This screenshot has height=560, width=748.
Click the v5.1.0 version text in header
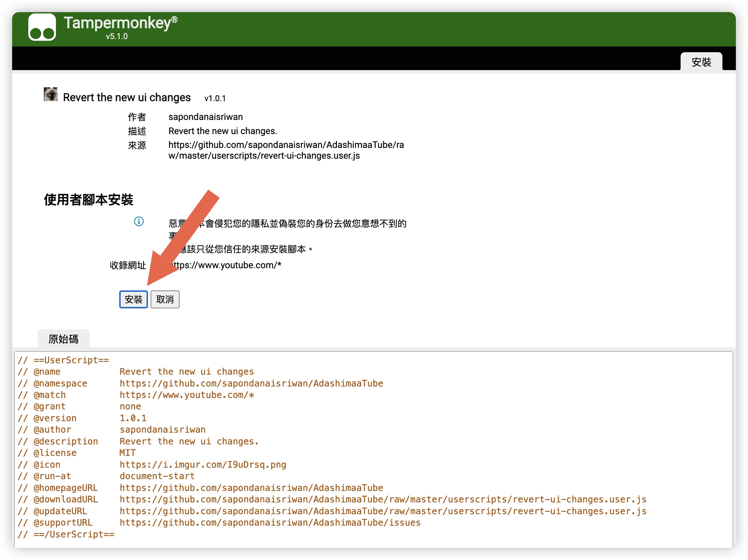(117, 36)
